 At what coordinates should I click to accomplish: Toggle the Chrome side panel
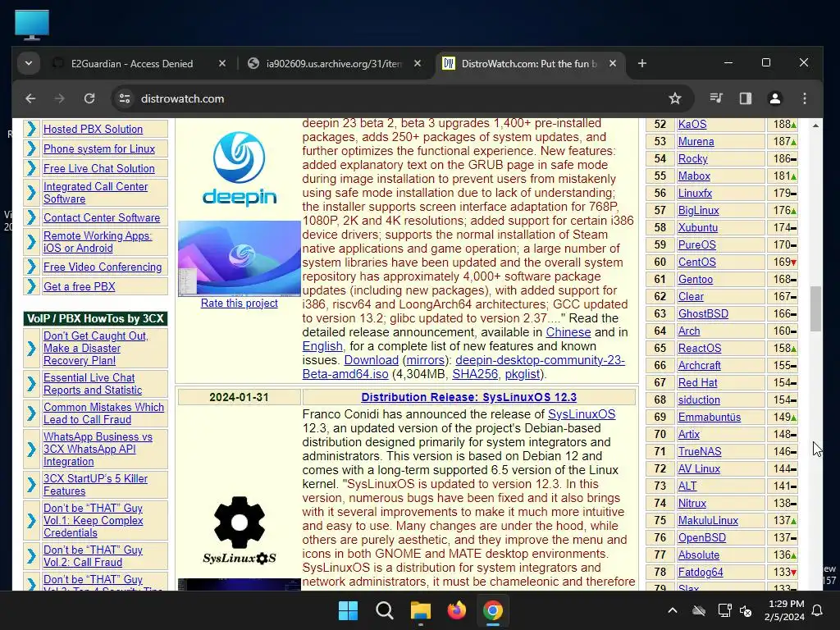pyautogui.click(x=745, y=98)
